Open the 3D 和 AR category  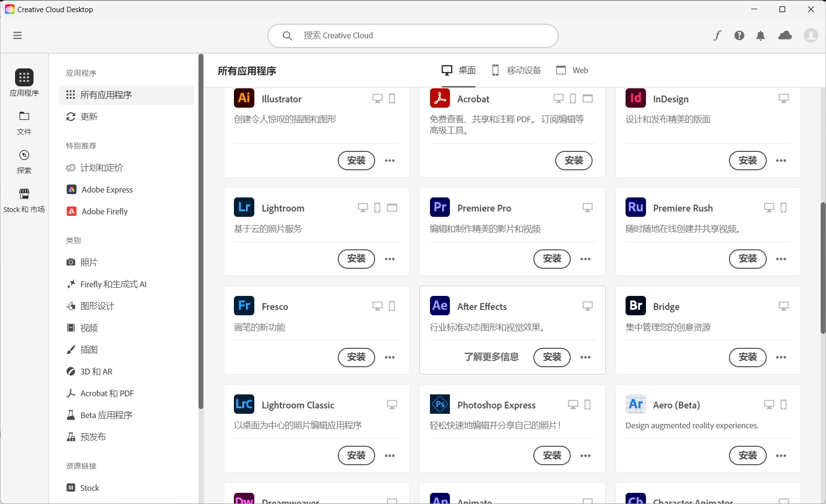[x=127, y=371]
